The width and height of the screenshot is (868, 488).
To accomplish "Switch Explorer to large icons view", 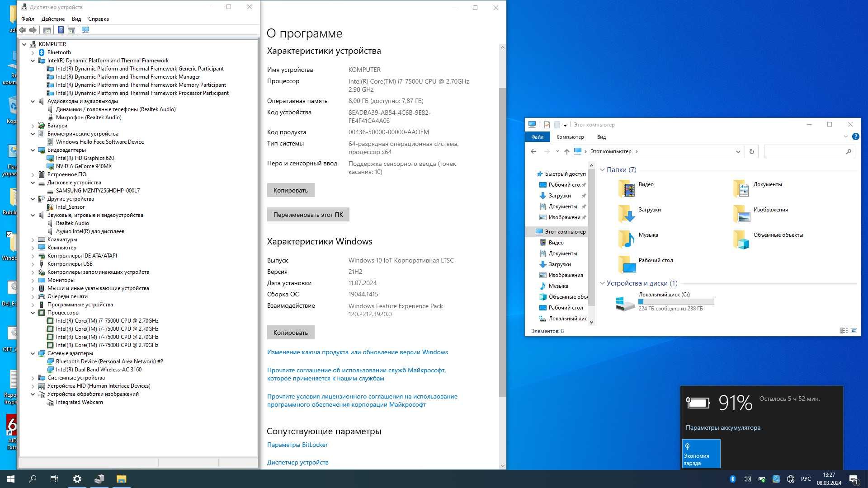I will (854, 331).
